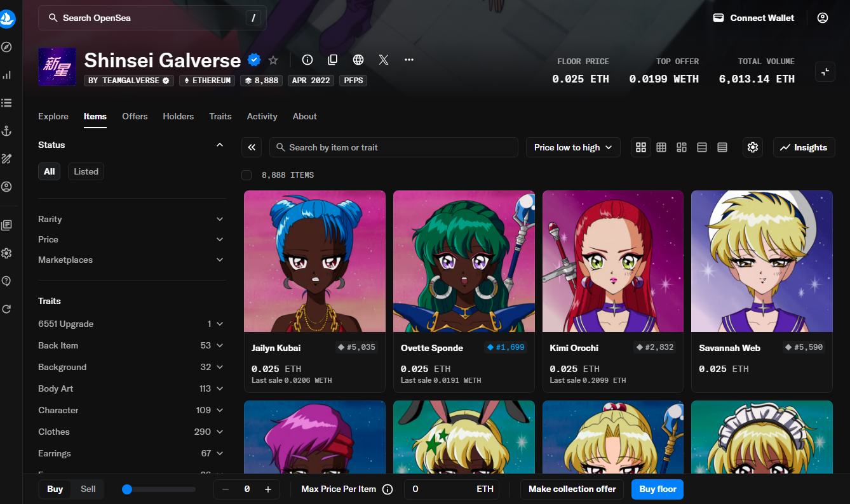Click the Buy floor button
The height and width of the screenshot is (504, 850).
coord(658,489)
